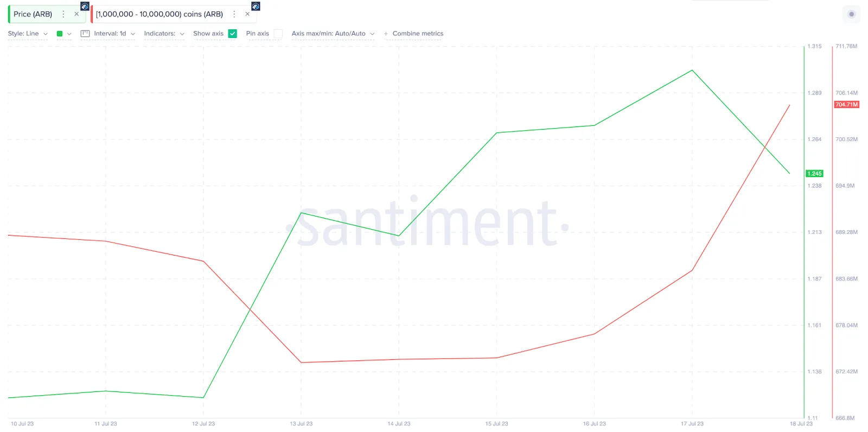Image resolution: width=868 pixels, height=432 pixels.
Task: Remove the 1,000,000 - 10,000,000 coins metric
Action: click(247, 14)
